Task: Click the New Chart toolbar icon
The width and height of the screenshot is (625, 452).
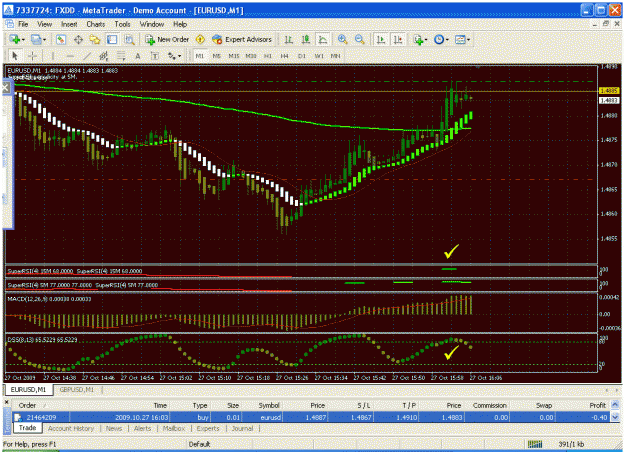Action: [15, 39]
